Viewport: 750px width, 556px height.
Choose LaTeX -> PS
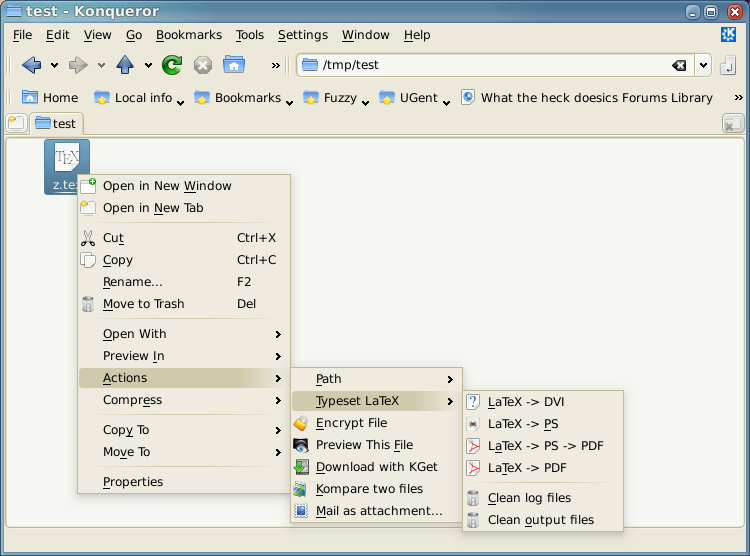543,424
